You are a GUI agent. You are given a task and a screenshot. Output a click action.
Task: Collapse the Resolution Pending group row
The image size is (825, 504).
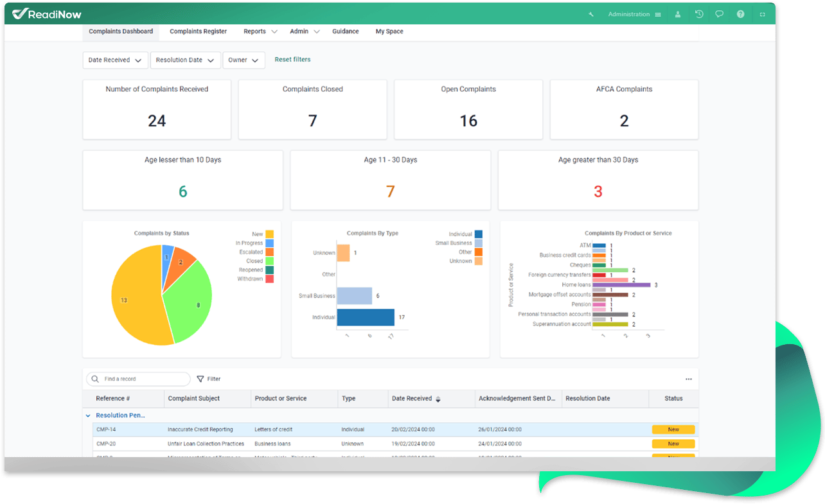(88, 415)
